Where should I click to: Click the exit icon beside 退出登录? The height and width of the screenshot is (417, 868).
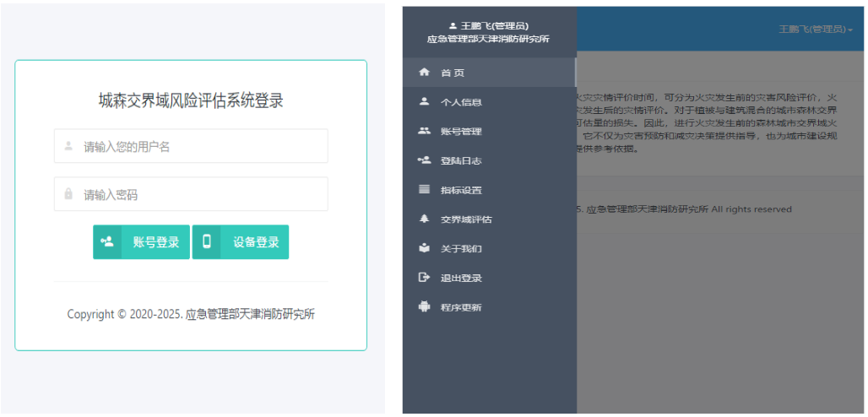424,278
